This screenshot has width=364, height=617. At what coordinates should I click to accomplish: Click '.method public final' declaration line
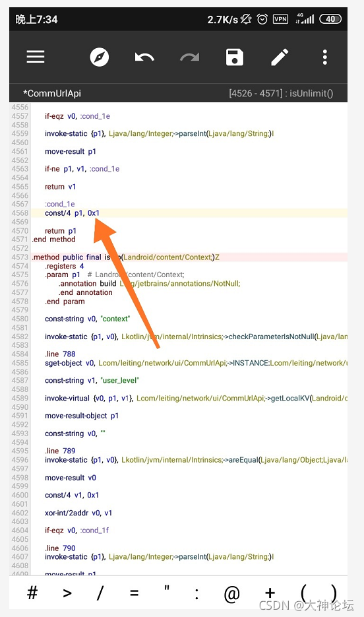(125, 257)
